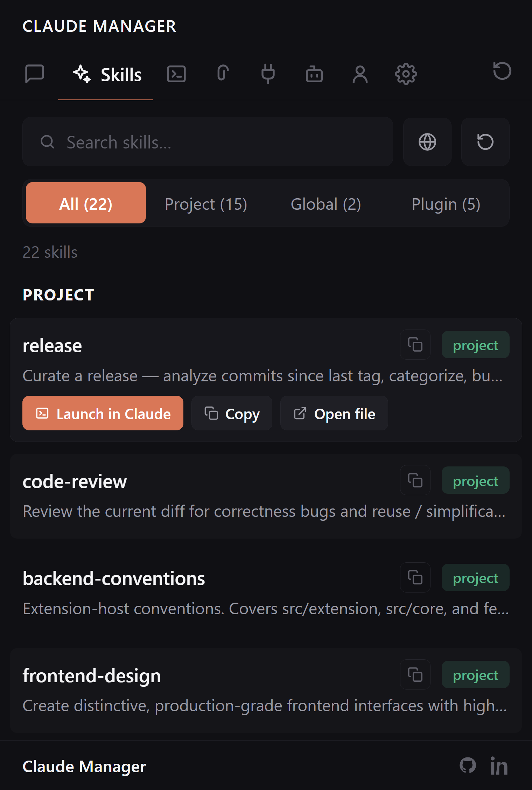Screen dimensions: 532x790
Task: Click project badge on backend-conventions card
Action: [x=475, y=578]
